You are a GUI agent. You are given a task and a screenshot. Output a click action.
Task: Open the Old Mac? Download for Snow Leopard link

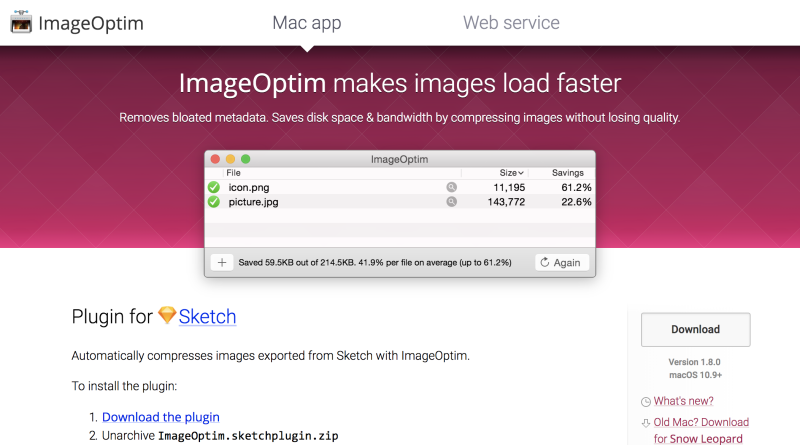click(x=701, y=430)
